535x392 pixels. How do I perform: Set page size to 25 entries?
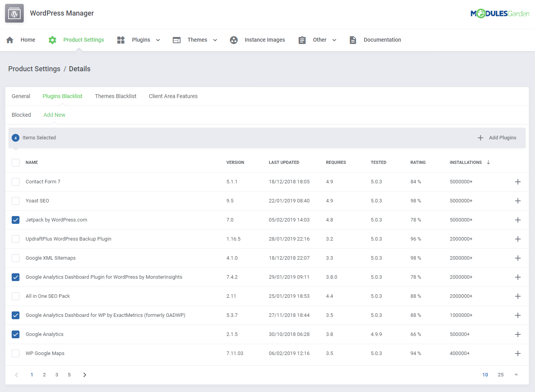pos(501,374)
